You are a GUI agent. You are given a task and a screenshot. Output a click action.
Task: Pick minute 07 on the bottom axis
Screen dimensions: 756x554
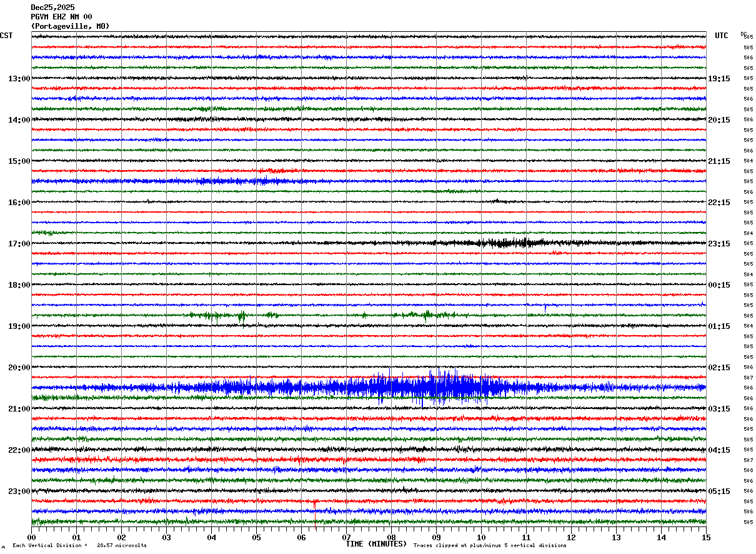click(346, 537)
